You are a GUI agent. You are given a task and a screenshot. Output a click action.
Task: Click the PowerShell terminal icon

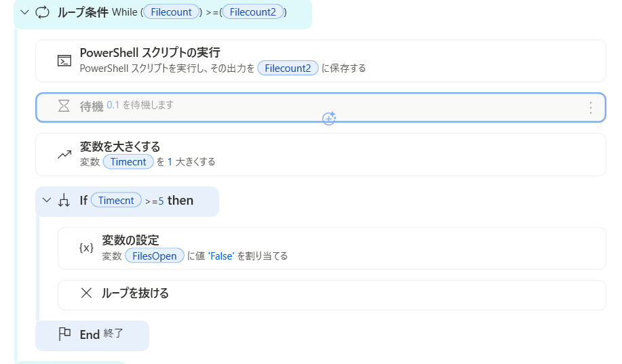click(64, 60)
